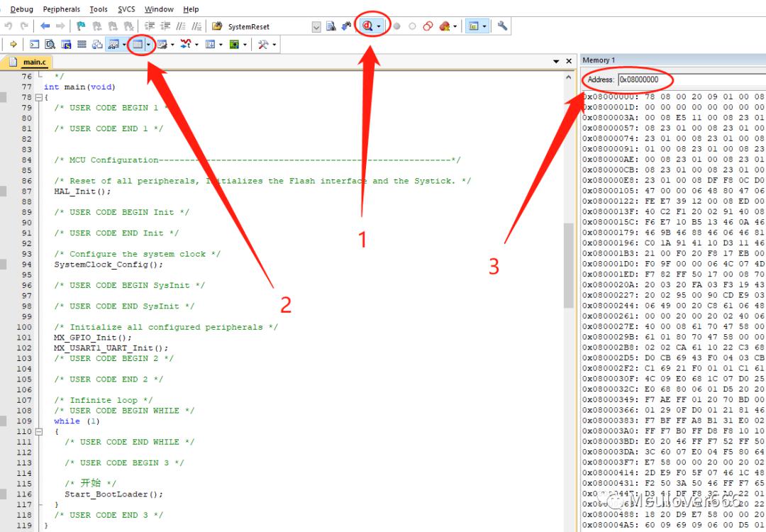Disable all breakpoints linked circles icon
The height and width of the screenshot is (532, 766).
(428, 26)
